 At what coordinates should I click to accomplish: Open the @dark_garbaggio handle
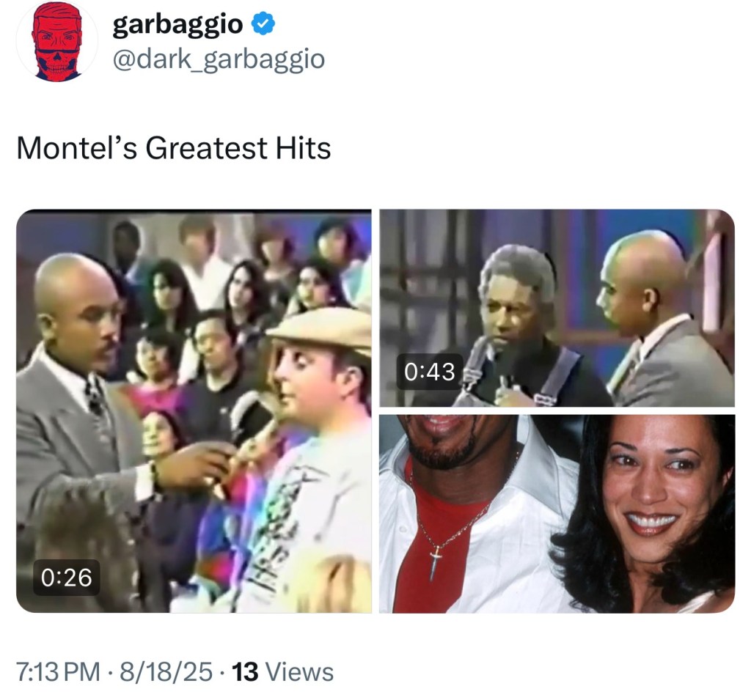click(x=219, y=59)
